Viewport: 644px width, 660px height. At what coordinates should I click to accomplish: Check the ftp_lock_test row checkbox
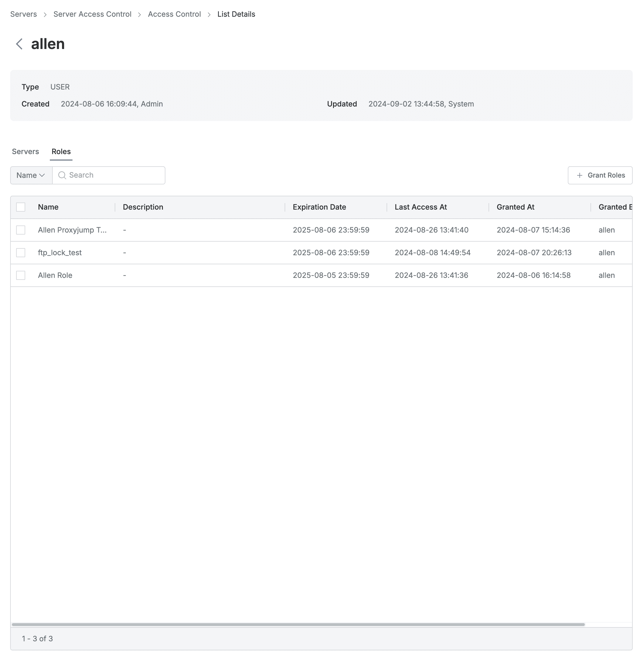pyautogui.click(x=21, y=252)
